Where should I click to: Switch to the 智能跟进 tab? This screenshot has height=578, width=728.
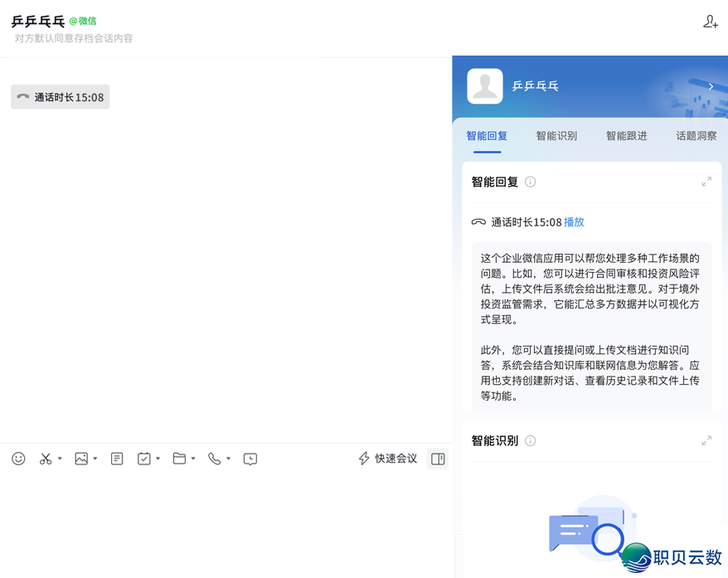tap(626, 136)
